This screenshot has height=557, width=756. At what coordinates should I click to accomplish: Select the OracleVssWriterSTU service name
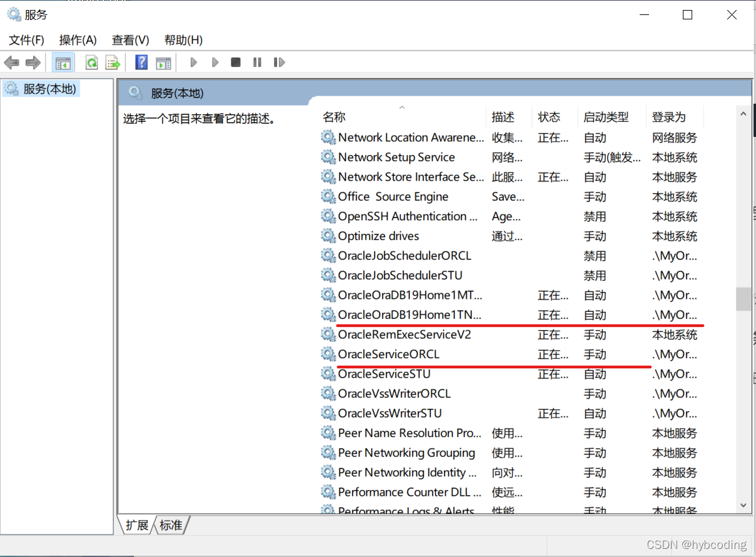click(x=390, y=413)
